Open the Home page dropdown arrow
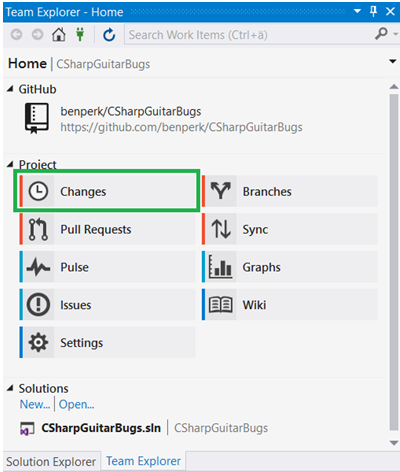 tap(393, 61)
